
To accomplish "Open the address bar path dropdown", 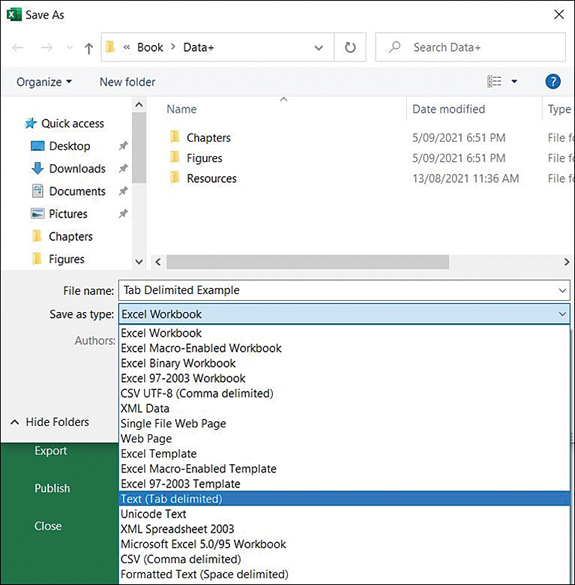I will pyautogui.click(x=319, y=48).
